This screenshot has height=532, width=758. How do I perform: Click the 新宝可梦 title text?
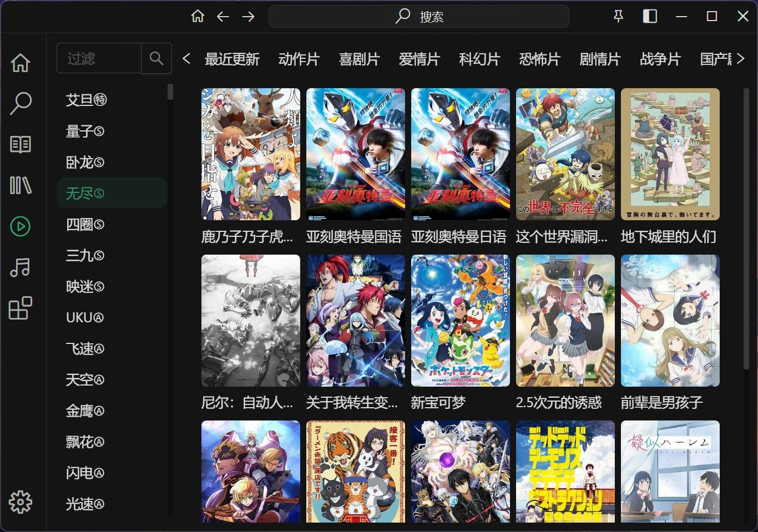(x=438, y=403)
